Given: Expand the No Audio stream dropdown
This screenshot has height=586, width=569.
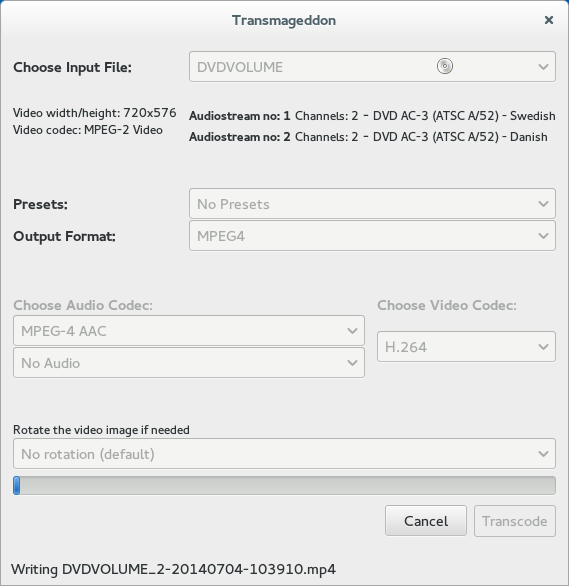Looking at the screenshot, I should pyautogui.click(x=189, y=363).
